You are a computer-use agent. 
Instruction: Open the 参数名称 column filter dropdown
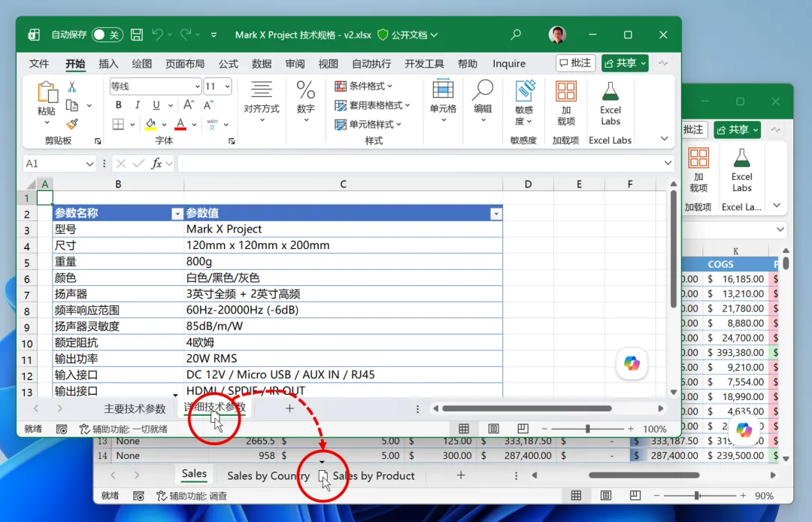pos(177,214)
